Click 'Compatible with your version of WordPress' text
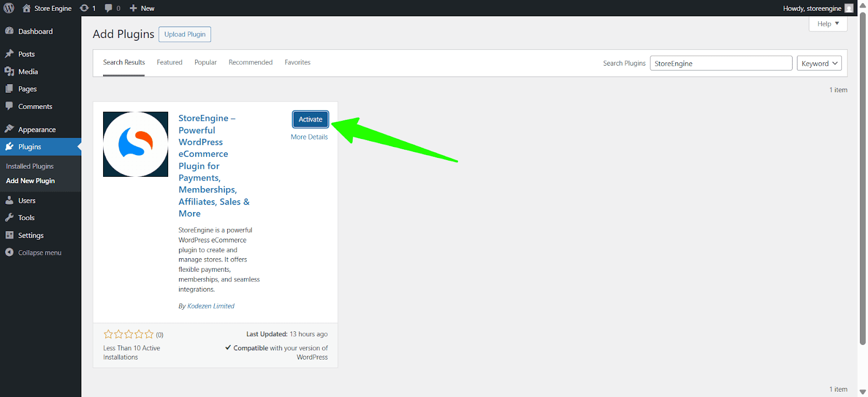This screenshot has width=868, height=397. click(277, 353)
